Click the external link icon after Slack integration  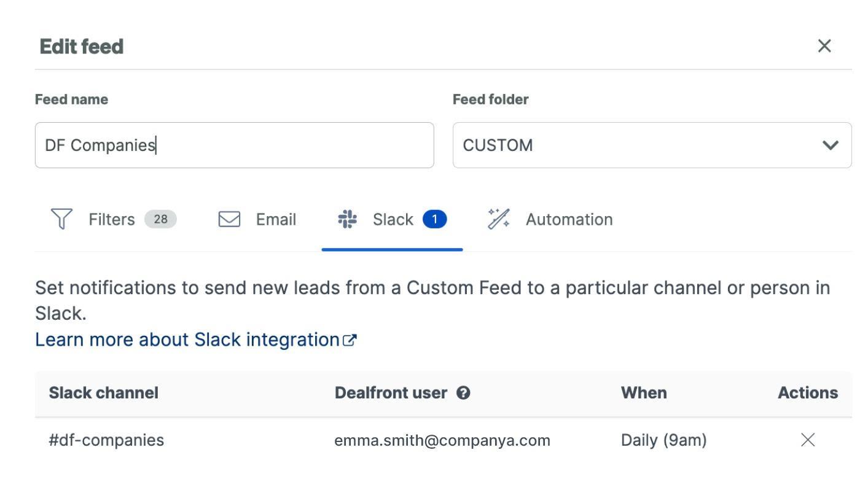[350, 340]
